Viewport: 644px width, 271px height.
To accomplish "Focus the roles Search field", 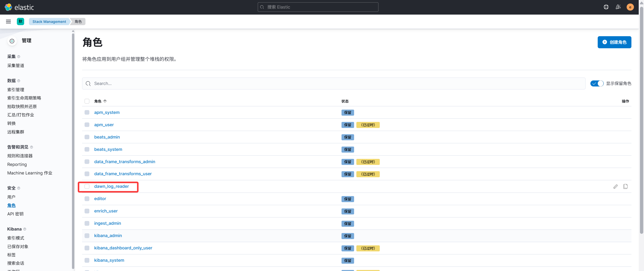I will [334, 83].
